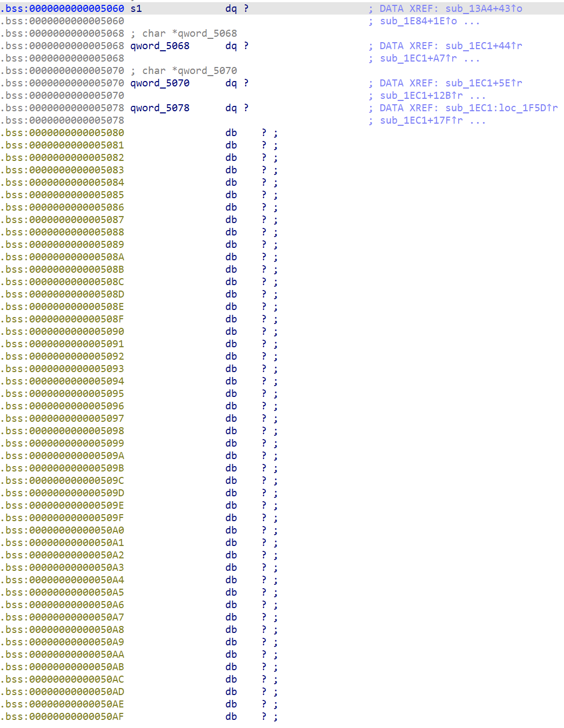Click the dq directive beside s1
Screen dimensions: 564x728
click(231, 9)
